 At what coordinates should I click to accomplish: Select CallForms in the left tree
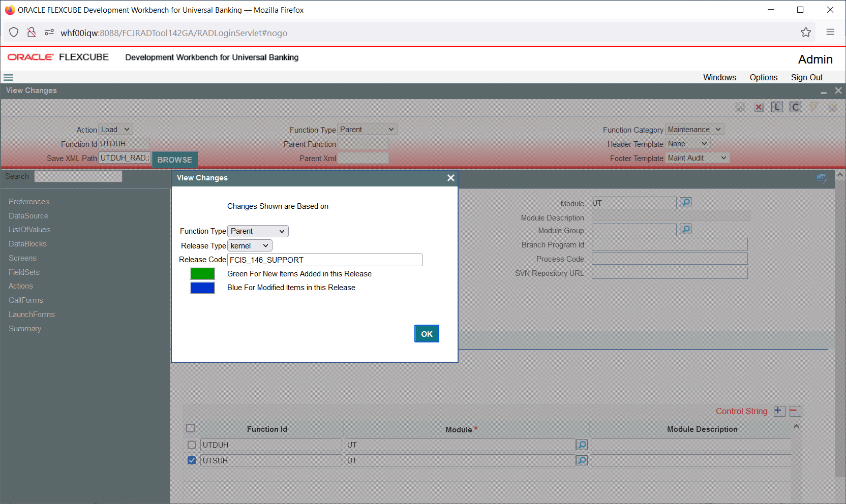click(x=26, y=300)
